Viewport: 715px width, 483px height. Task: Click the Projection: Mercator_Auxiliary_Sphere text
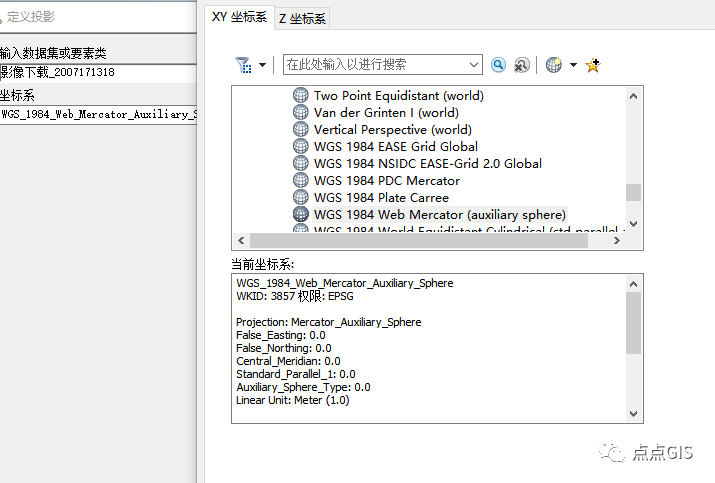coord(328,322)
